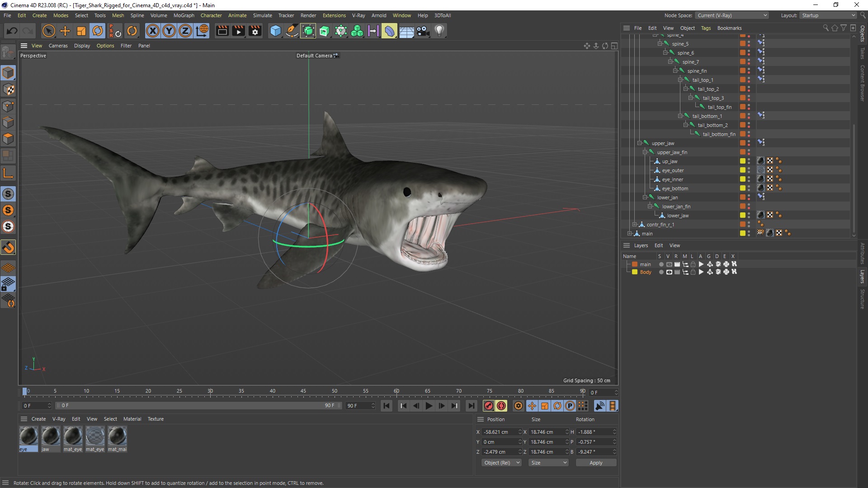Select the eye_outer object in tree
Viewport: 868px width, 488px height.
[x=673, y=170]
